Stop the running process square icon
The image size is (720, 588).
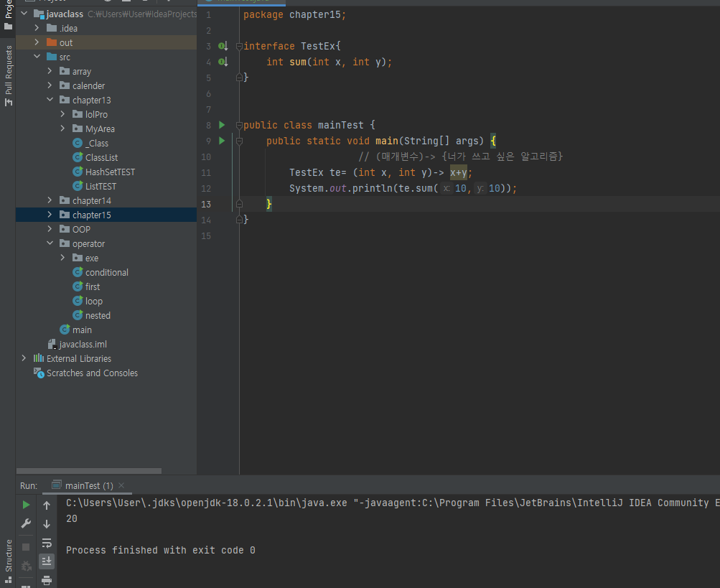tap(26, 546)
